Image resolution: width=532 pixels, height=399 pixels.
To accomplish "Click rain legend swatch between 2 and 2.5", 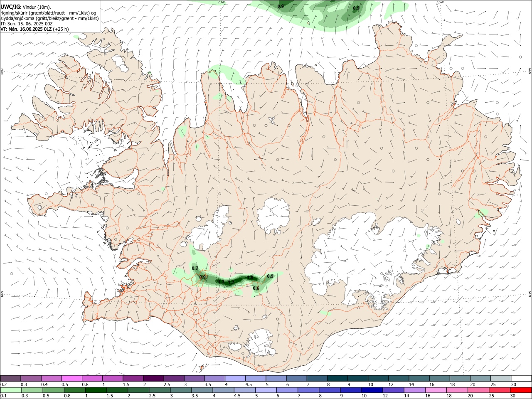I will (x=138, y=390).
